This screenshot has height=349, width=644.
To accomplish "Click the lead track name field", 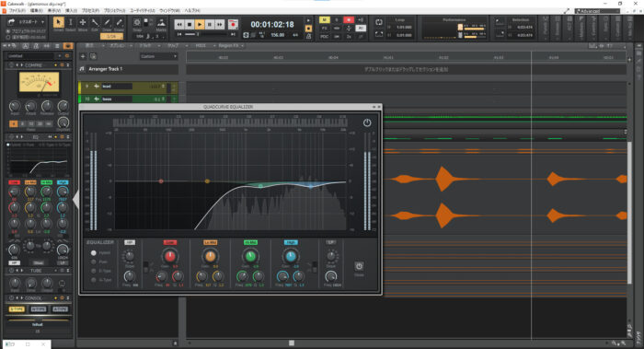I will point(117,87).
